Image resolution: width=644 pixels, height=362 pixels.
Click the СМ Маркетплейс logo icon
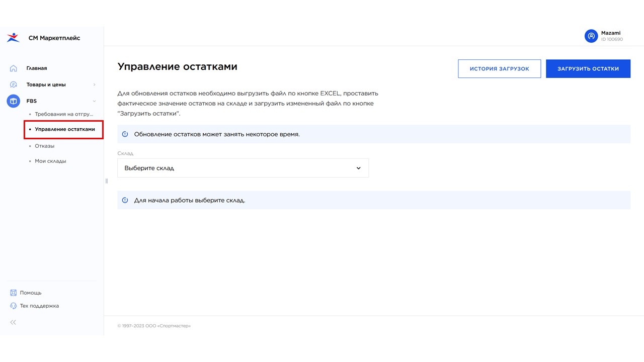[x=13, y=38]
